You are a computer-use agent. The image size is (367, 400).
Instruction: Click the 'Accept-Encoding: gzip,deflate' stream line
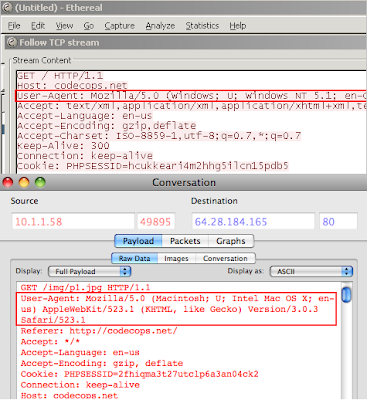coord(107,126)
